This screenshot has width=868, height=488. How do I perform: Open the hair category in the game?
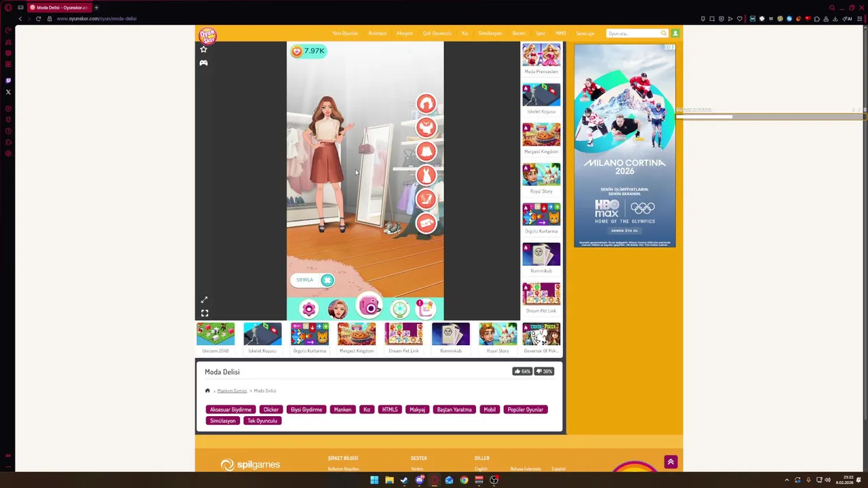tap(426, 104)
